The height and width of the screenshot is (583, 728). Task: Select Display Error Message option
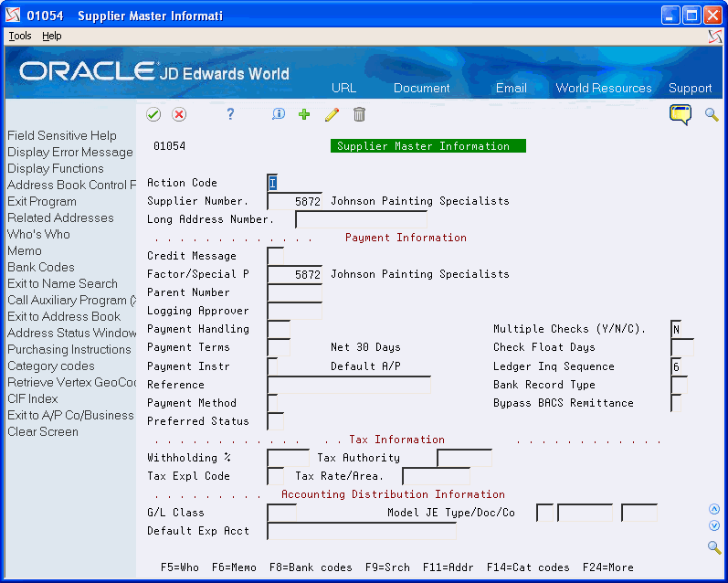point(70,153)
